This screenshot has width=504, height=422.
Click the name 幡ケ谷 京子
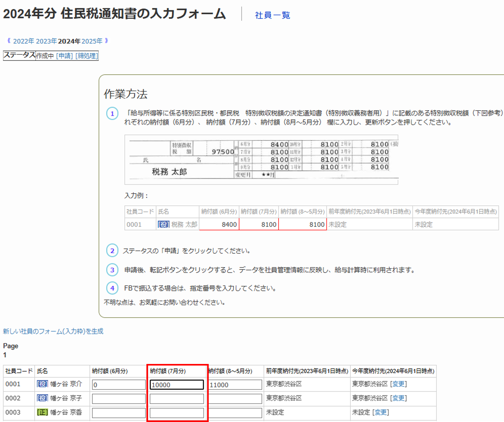coord(66,398)
